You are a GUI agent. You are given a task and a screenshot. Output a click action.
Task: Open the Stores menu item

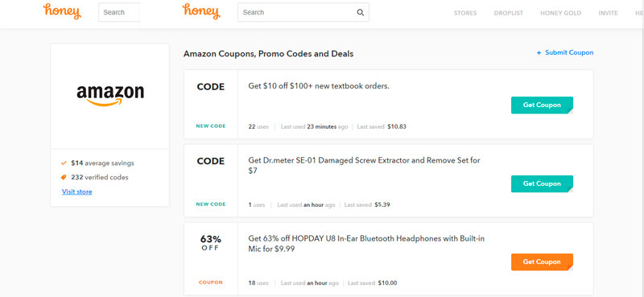[465, 13]
